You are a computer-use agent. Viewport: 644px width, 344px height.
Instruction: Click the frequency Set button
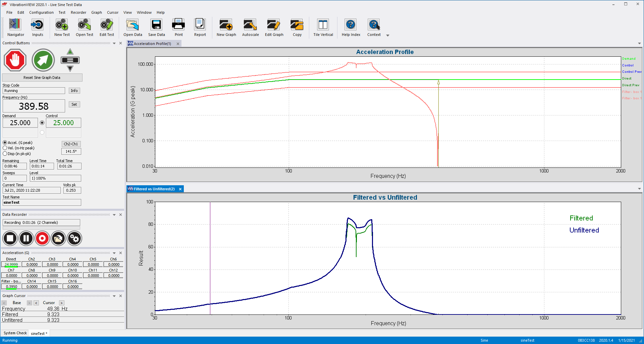pyautogui.click(x=74, y=104)
